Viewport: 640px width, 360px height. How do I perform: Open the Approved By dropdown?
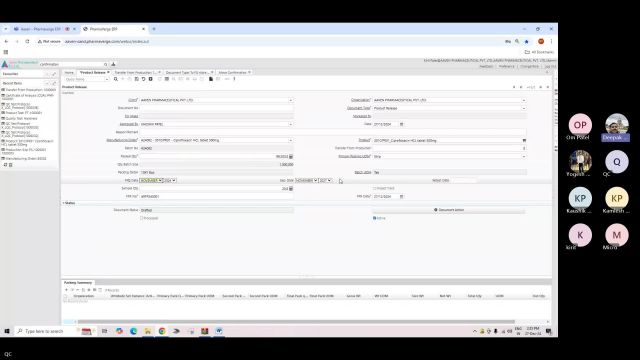point(291,124)
